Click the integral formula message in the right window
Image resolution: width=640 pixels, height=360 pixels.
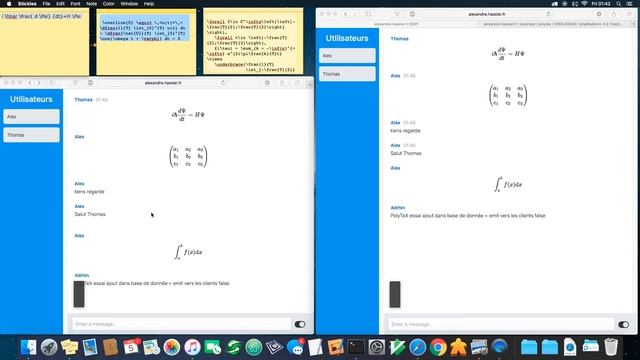point(508,184)
